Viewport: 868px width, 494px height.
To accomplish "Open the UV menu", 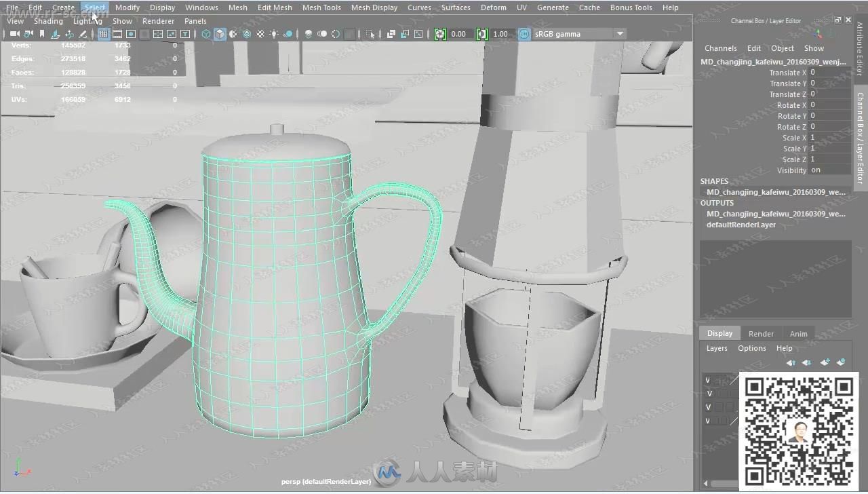I will pyautogui.click(x=521, y=7).
